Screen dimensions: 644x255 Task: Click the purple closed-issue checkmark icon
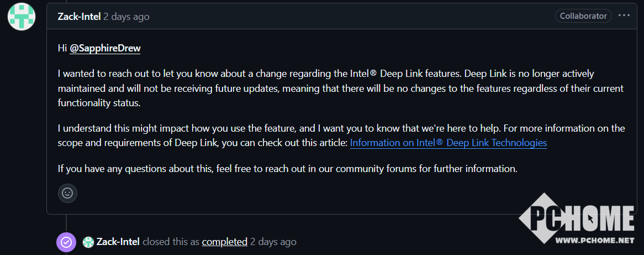66,242
